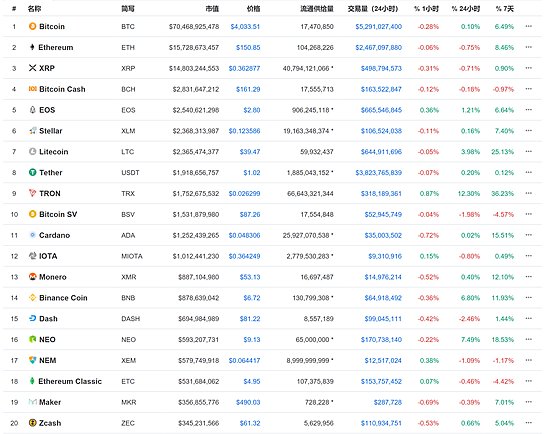
Task: Click the Dash logo icon
Action: tap(32, 318)
